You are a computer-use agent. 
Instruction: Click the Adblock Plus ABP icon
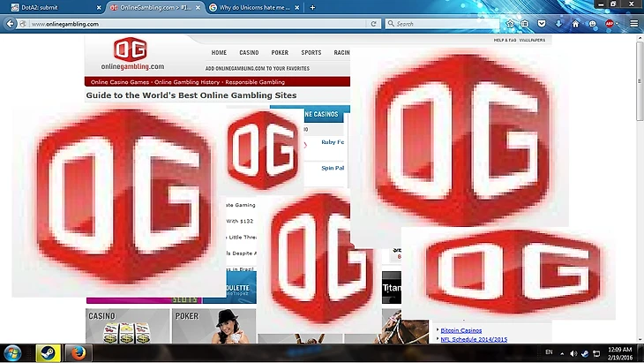609,24
